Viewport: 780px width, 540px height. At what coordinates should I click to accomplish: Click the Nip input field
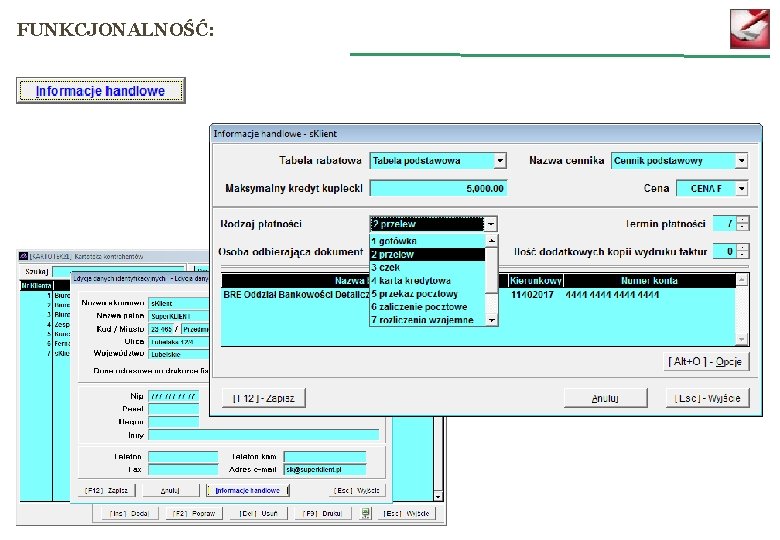pyautogui.click(x=174, y=396)
